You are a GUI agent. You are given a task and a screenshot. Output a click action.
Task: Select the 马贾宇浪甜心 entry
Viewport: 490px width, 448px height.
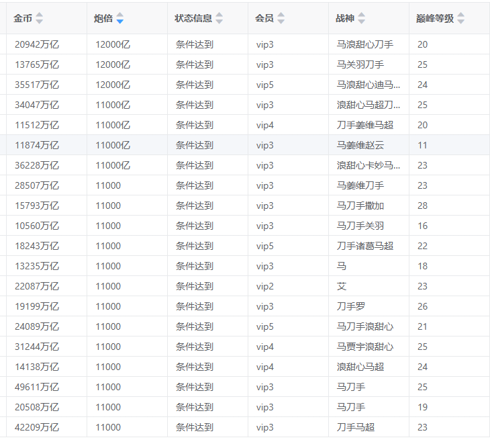click(365, 347)
